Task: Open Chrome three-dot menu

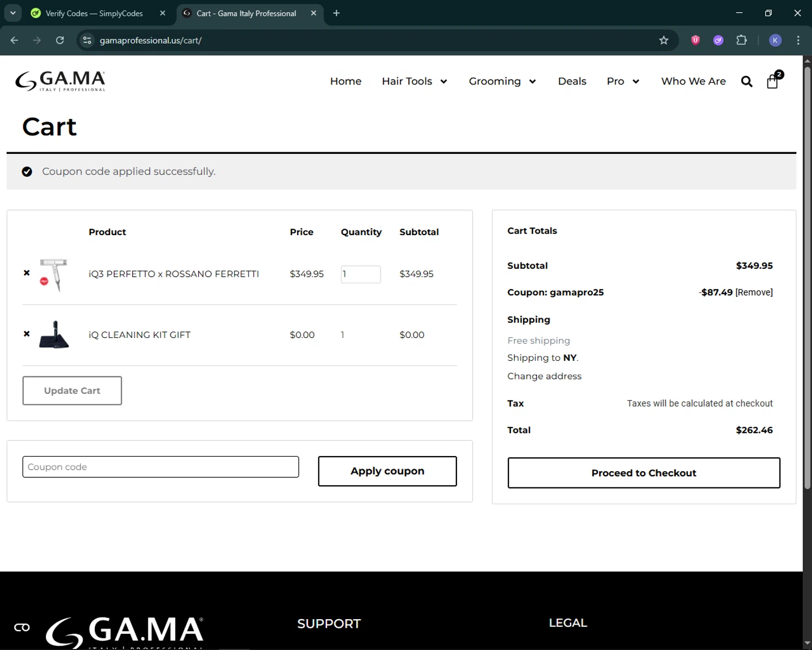Action: [798, 40]
